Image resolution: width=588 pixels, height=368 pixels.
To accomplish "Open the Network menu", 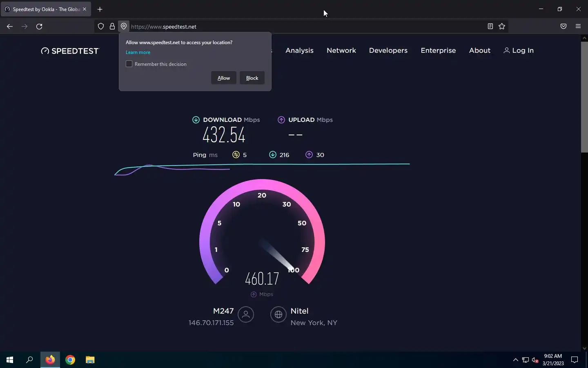I will pyautogui.click(x=341, y=50).
